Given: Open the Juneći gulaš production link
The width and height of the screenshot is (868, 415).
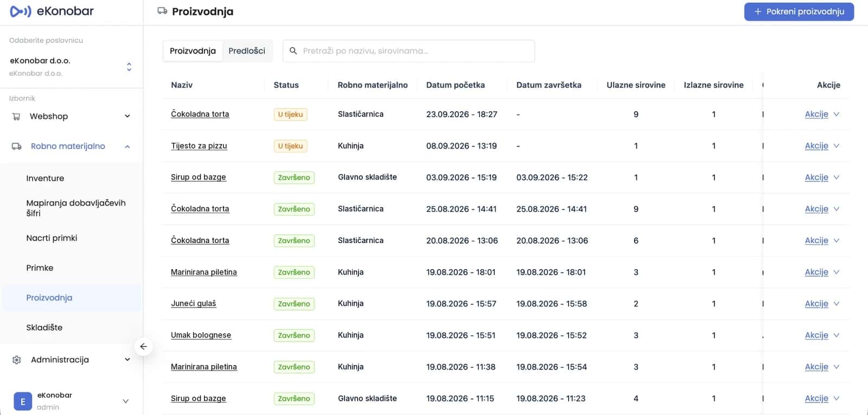Looking at the screenshot, I should pos(194,304).
